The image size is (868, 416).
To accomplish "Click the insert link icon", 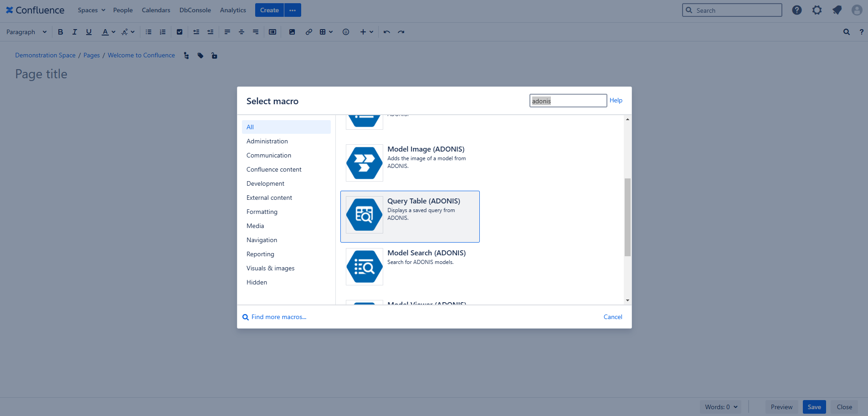I will click(x=308, y=32).
